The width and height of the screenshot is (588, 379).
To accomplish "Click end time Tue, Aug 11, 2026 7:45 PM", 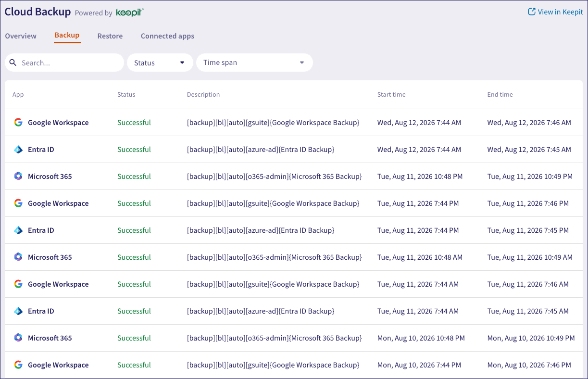I will tap(528, 230).
